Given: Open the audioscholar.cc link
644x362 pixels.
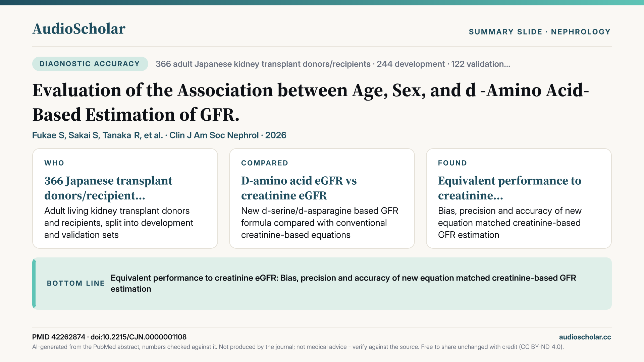Looking at the screenshot, I should coord(585,337).
